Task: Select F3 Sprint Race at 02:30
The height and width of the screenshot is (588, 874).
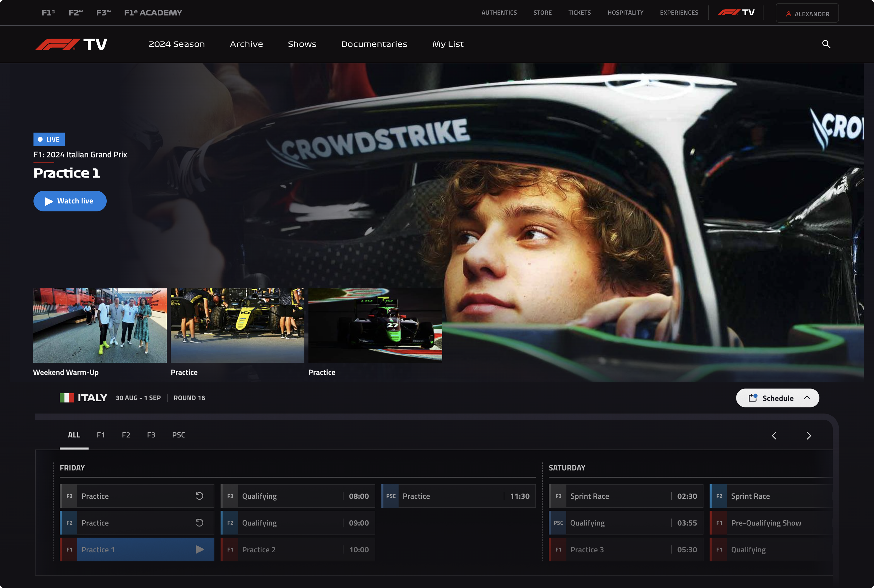Action: coord(626,496)
